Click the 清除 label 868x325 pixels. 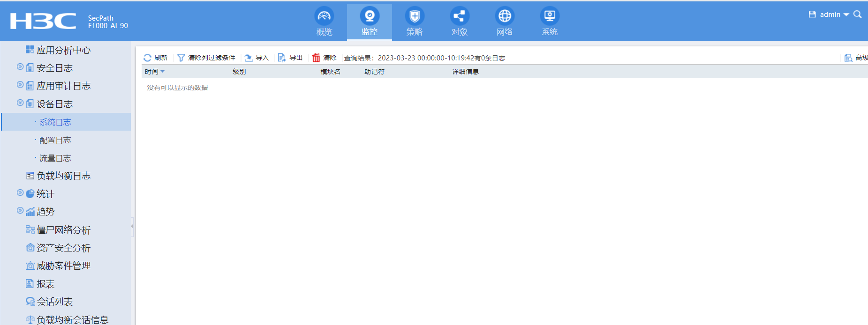[330, 58]
